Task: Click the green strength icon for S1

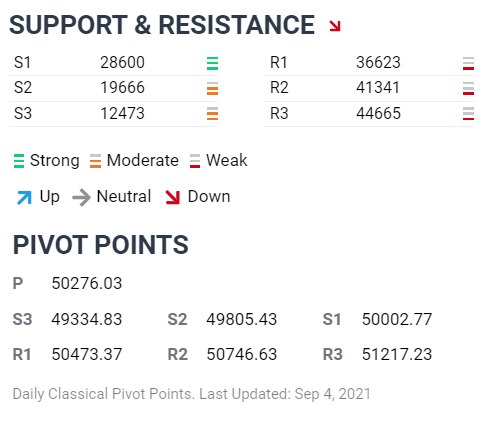Action: tap(212, 63)
